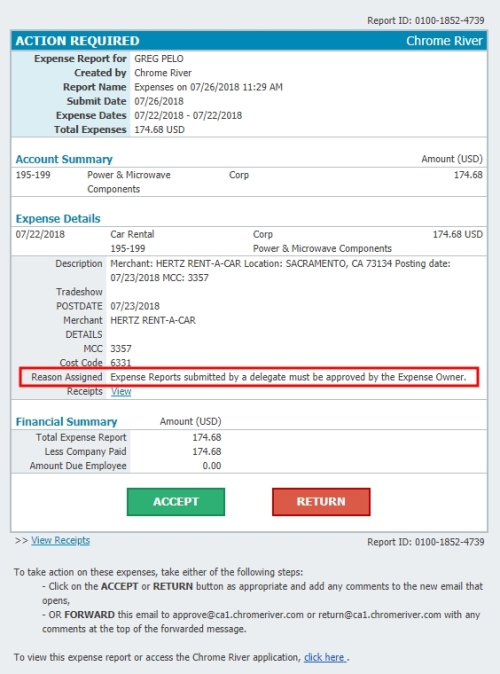This screenshot has height=674, width=500.
Task: Click the green ACCEPT button
Action: click(x=175, y=502)
